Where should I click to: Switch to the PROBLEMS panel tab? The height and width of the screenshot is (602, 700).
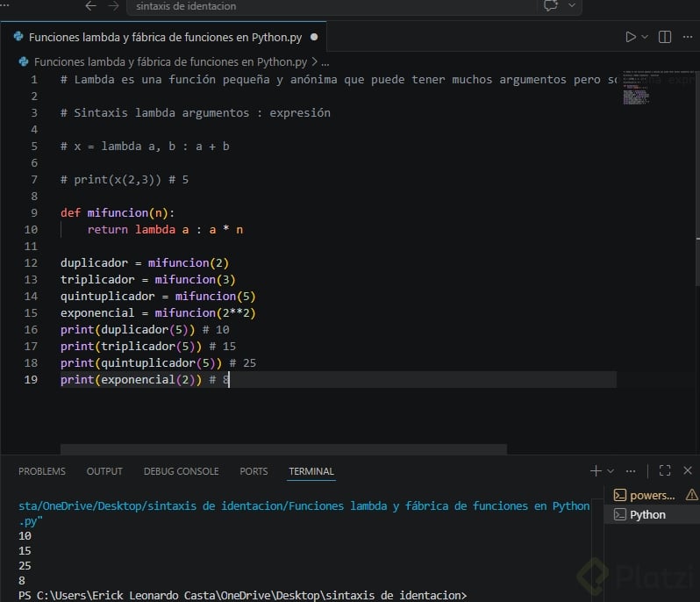click(x=42, y=471)
